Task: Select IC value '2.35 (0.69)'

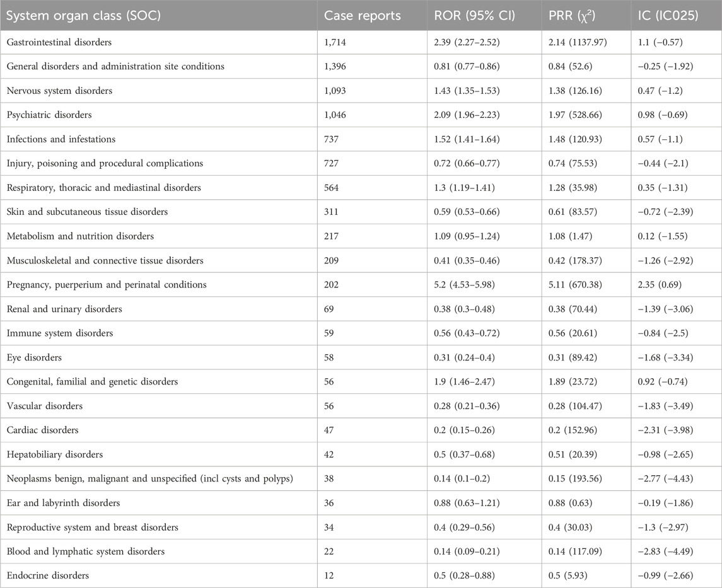Action: (x=660, y=284)
